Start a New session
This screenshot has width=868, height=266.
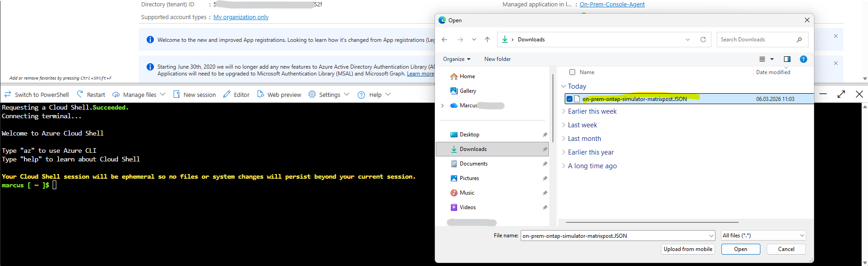click(194, 95)
